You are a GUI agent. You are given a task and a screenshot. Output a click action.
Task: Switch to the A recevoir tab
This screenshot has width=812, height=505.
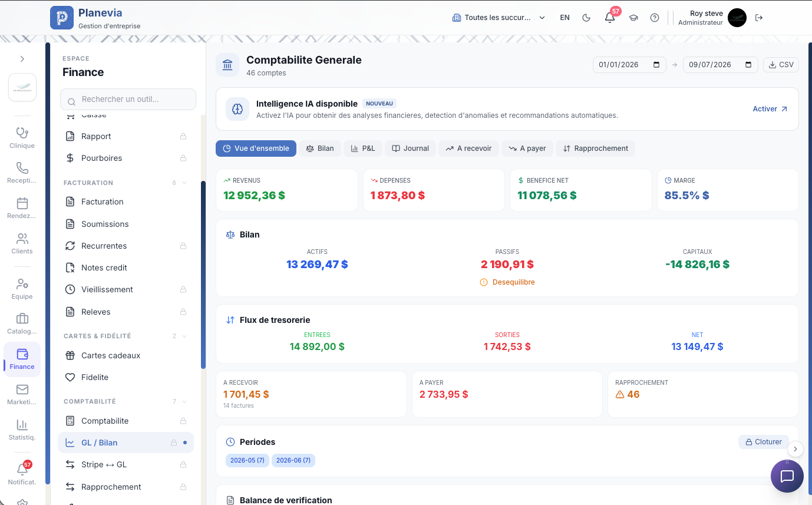click(x=468, y=148)
